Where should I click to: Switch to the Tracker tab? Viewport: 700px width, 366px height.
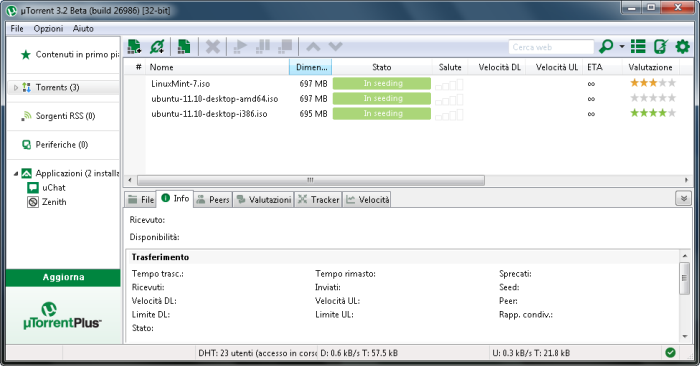coord(319,200)
